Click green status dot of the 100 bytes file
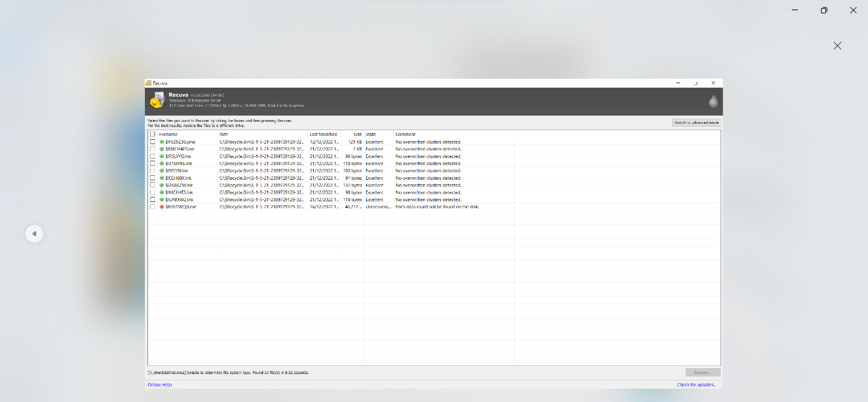Viewport: 868px width, 402px height. 161,171
